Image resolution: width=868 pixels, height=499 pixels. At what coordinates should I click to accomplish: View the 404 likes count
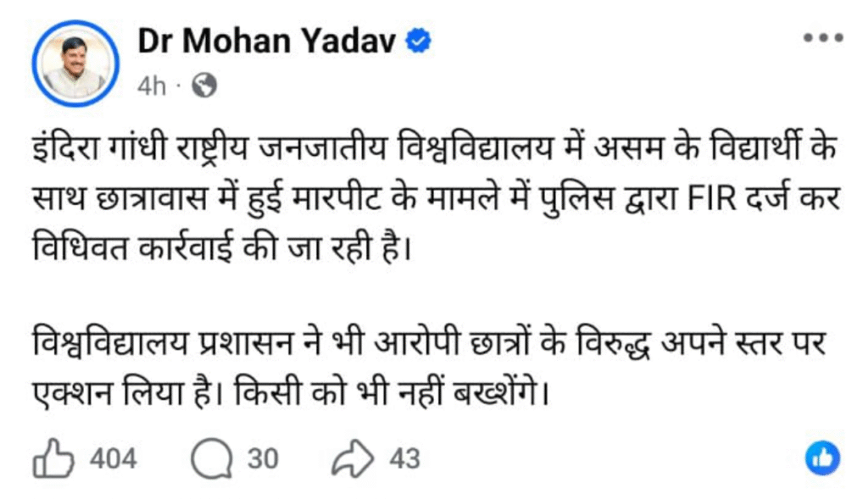click(x=113, y=459)
